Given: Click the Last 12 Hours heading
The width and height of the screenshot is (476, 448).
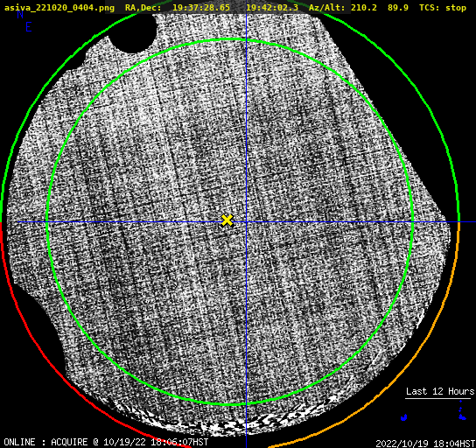Looking at the screenshot, I should tap(440, 391).
